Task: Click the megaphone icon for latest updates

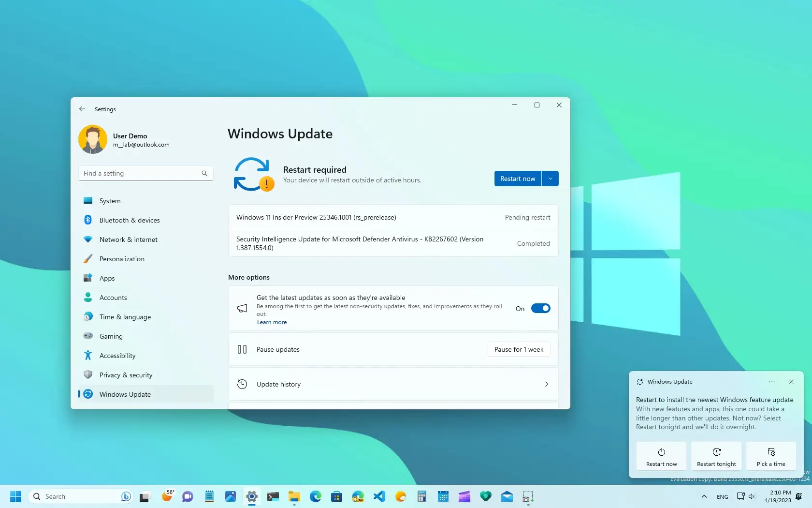Action: click(x=242, y=308)
